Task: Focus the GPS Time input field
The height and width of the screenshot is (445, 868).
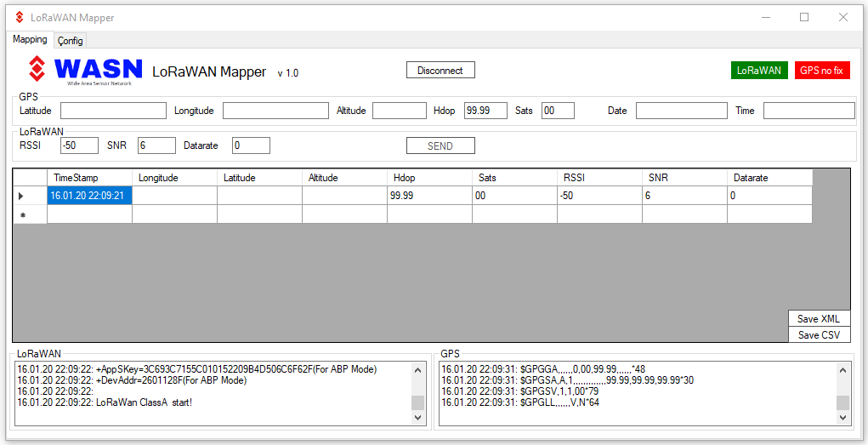Action: tap(808, 111)
